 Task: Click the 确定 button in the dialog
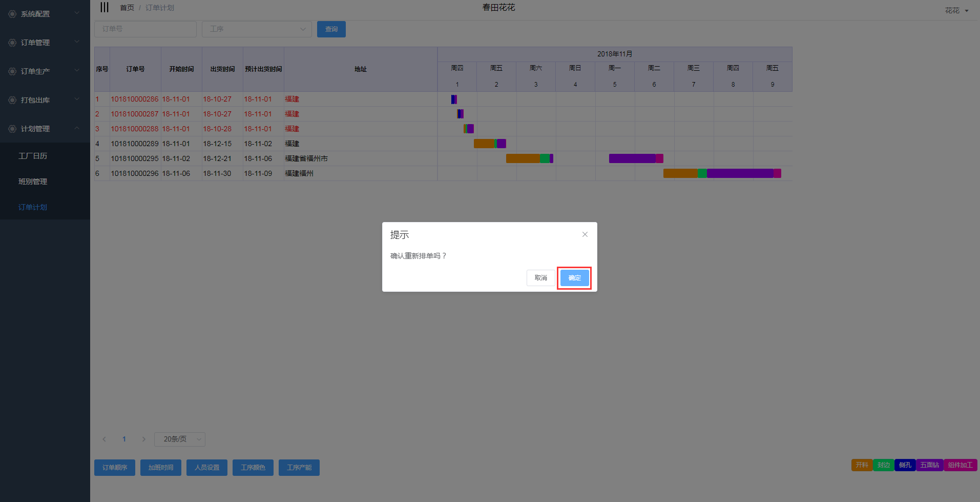tap(574, 278)
